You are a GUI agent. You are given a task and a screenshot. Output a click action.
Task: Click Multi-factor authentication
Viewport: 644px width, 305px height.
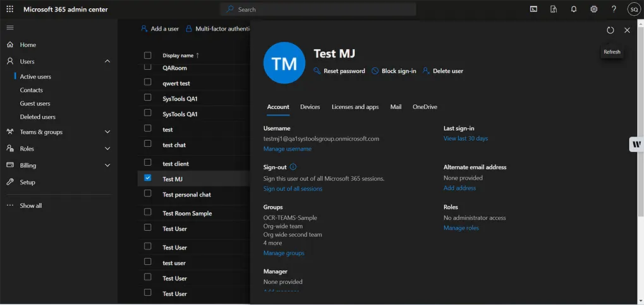218,29
